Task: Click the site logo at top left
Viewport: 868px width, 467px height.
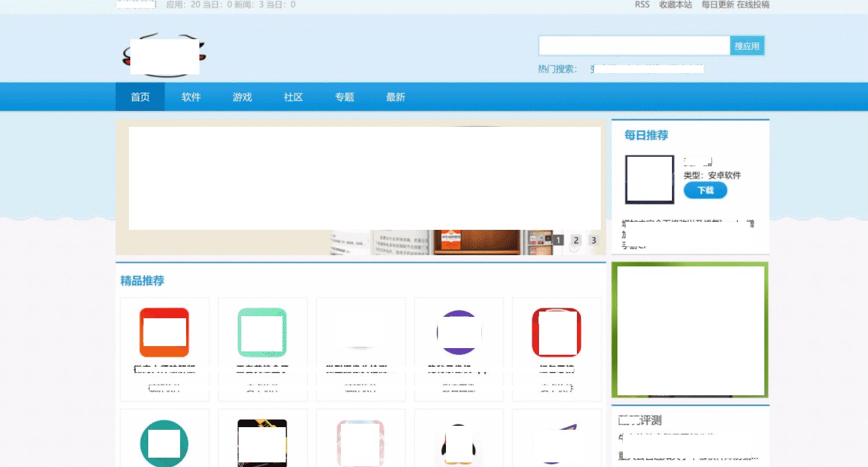Action: 165,56
